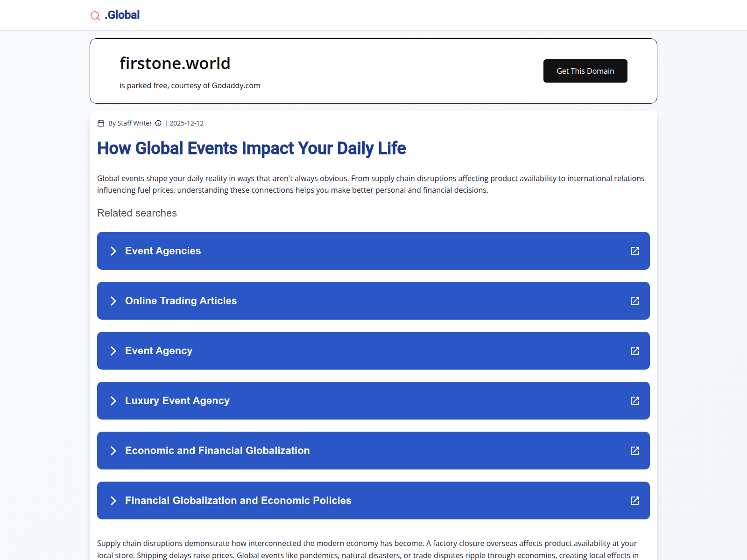Click the chevron beside Event Agency

(x=113, y=351)
